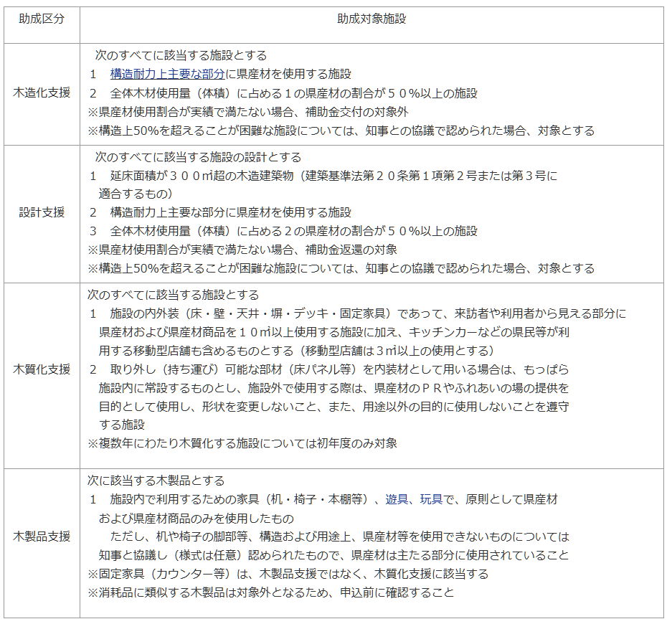Select the 木造化支援 row label

coord(42,93)
